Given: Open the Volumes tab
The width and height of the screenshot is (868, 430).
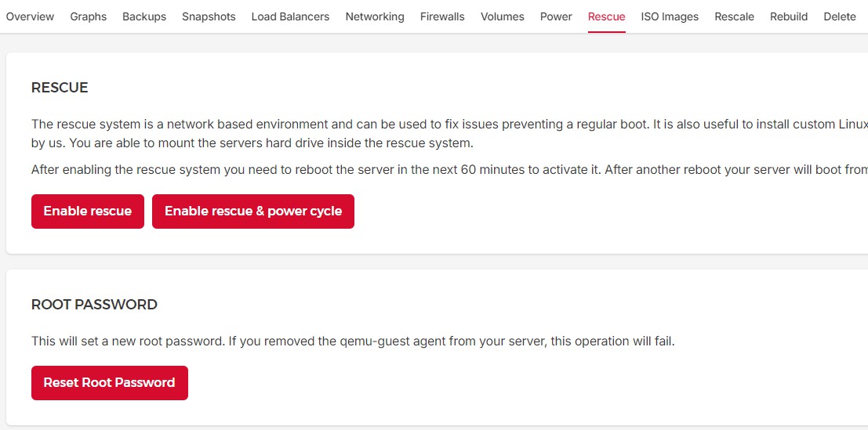Looking at the screenshot, I should (503, 16).
